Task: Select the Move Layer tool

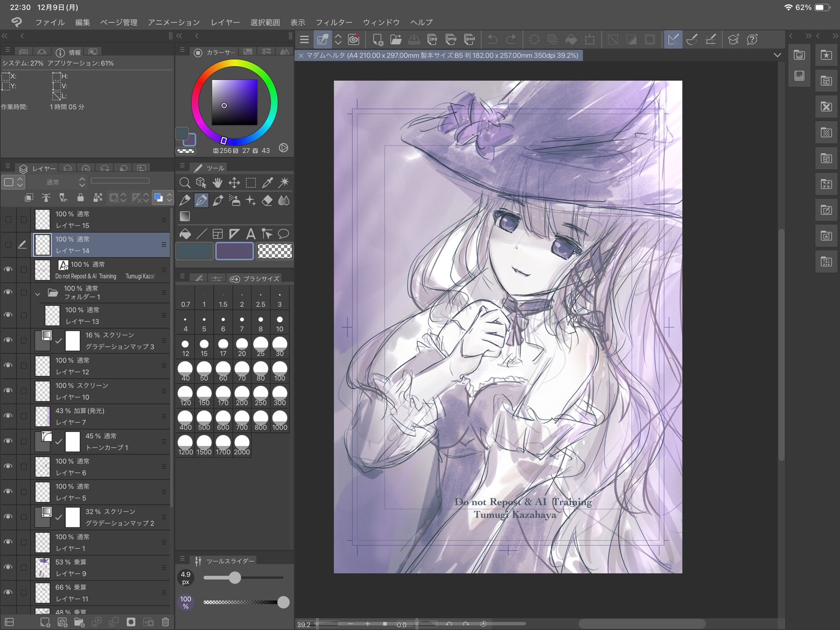Action: pyautogui.click(x=234, y=182)
